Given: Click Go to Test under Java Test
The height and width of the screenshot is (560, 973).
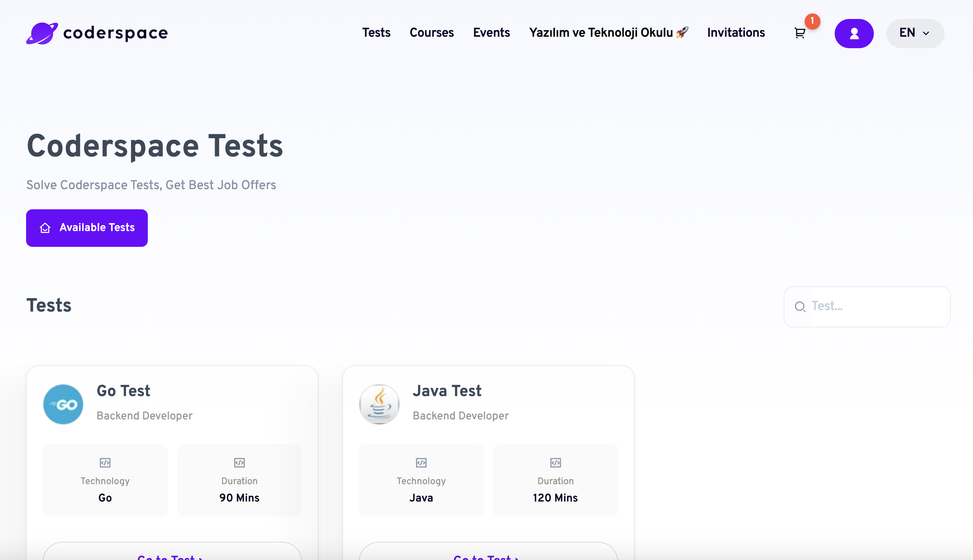Looking at the screenshot, I should click(x=488, y=551).
